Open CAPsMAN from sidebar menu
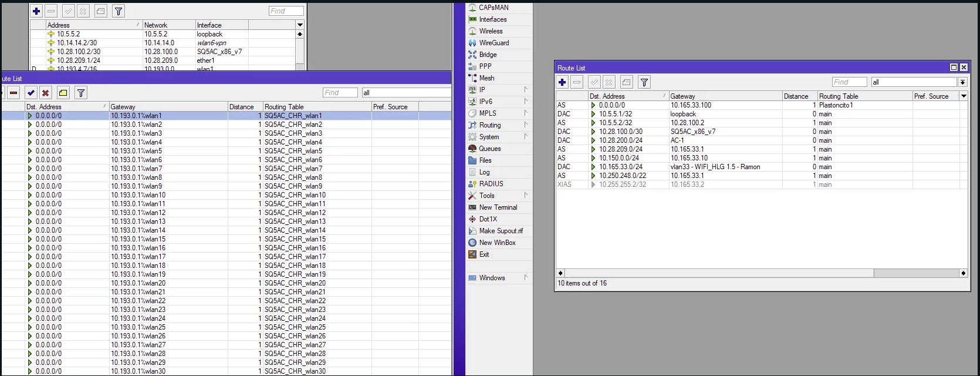 click(494, 8)
